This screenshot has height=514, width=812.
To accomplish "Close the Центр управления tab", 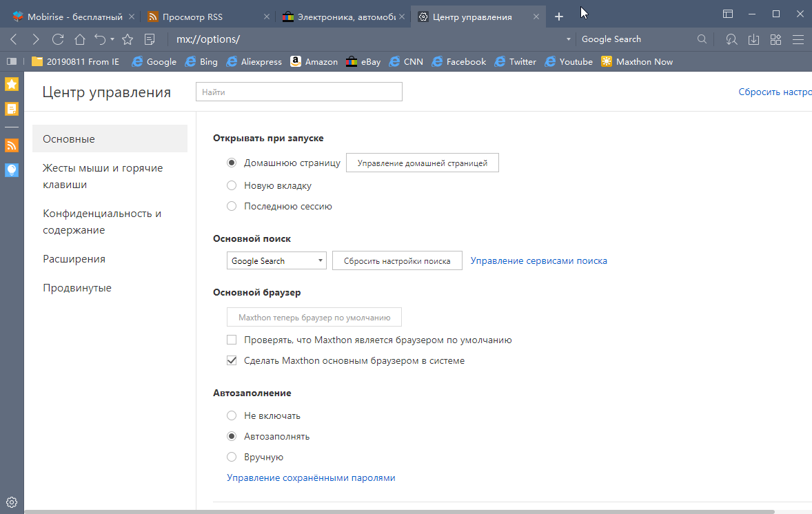I will click(536, 17).
